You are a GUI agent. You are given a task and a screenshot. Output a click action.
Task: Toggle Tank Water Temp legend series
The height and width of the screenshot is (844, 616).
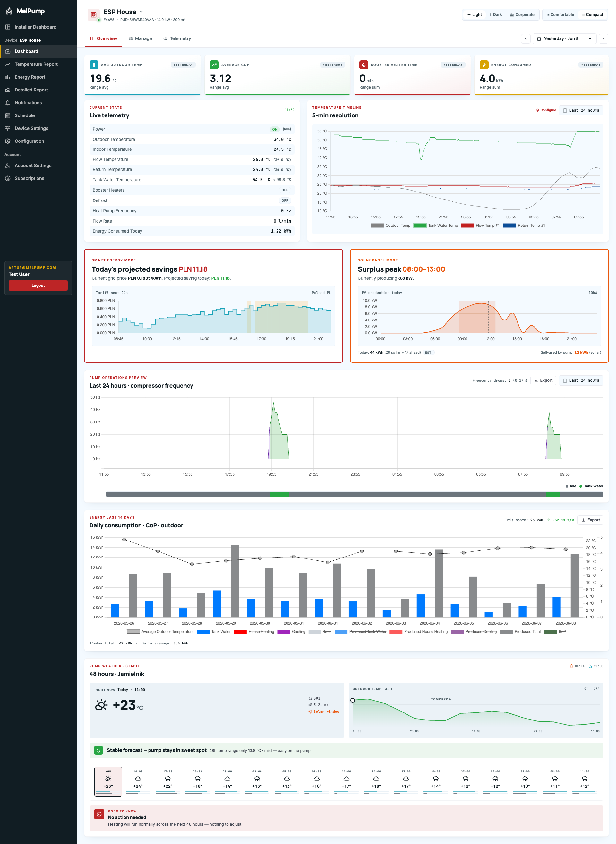tap(435, 226)
